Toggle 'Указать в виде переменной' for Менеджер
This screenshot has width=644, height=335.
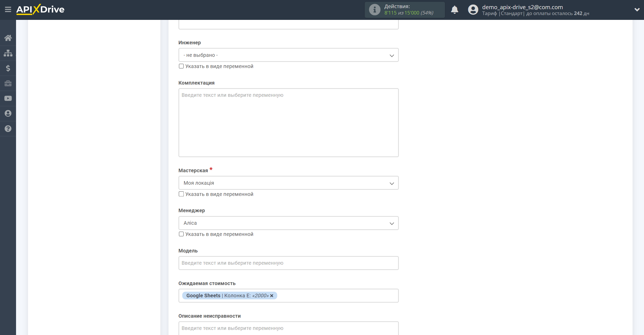pos(181,234)
